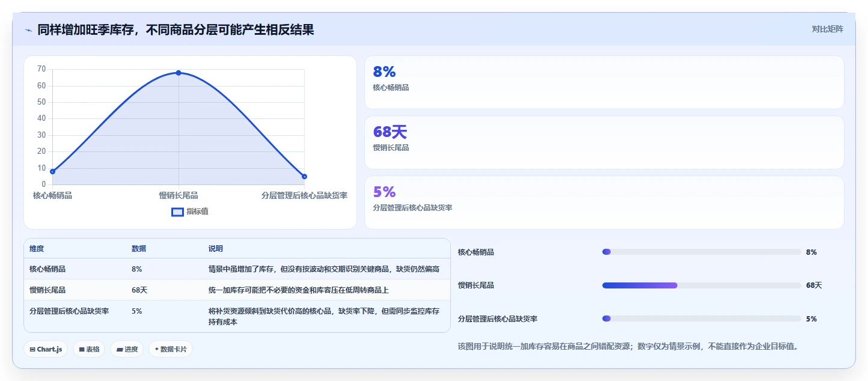The width and height of the screenshot is (868, 381).
Task: Click the description starting with 情景中虽增加了库存
Action: [324, 269]
